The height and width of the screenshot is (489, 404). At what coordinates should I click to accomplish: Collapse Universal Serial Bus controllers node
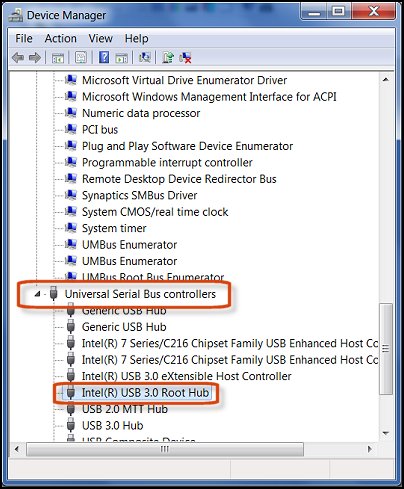[x=37, y=294]
